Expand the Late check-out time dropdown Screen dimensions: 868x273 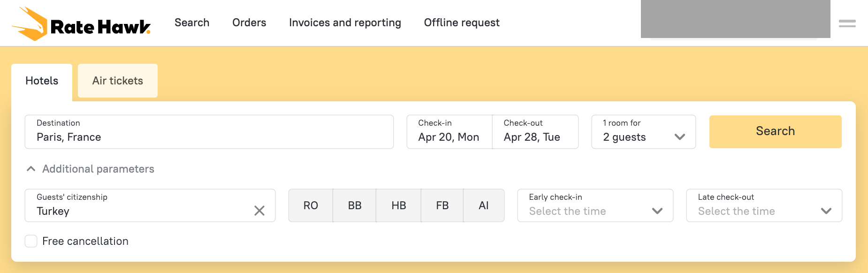tap(764, 205)
